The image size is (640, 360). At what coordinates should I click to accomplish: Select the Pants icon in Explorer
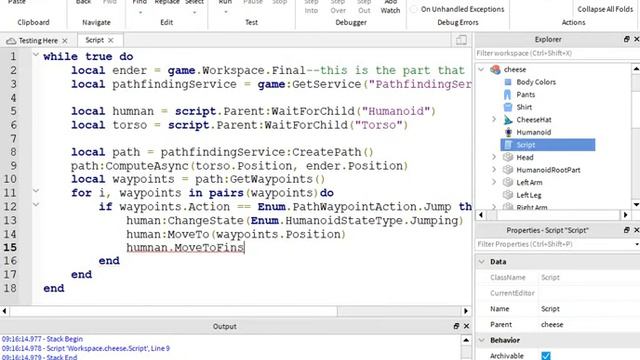pyautogui.click(x=507, y=95)
